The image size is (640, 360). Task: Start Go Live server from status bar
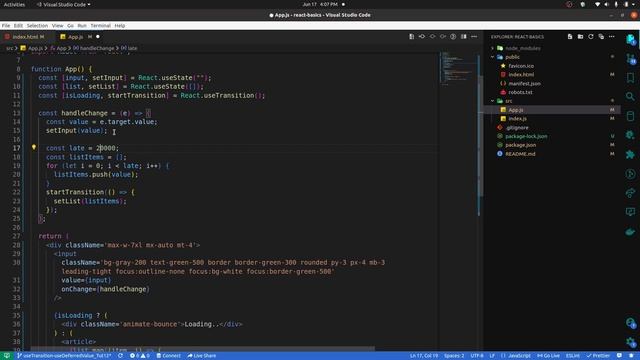tap(548, 356)
